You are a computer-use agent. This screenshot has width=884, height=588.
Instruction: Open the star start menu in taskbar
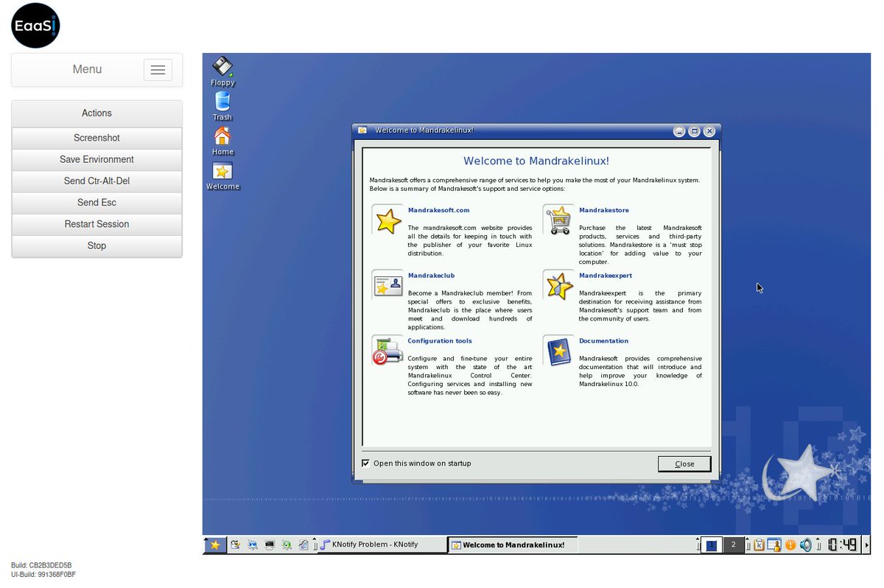[214, 545]
